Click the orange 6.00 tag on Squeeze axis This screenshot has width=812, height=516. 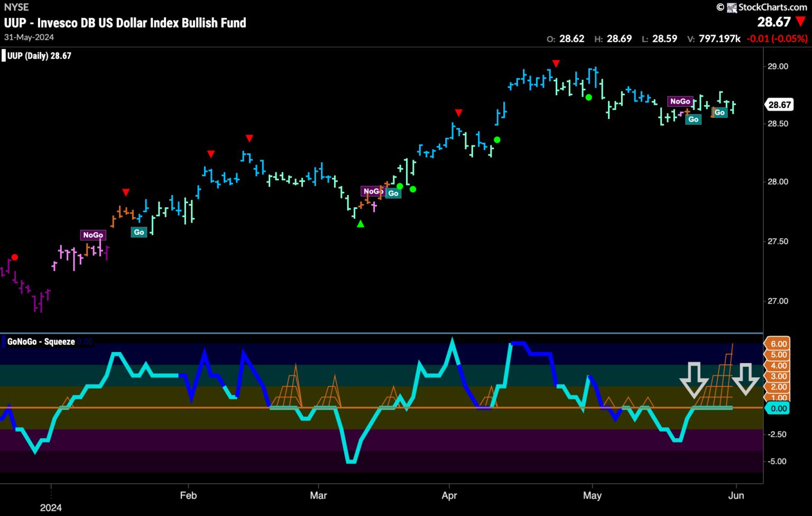tap(776, 344)
